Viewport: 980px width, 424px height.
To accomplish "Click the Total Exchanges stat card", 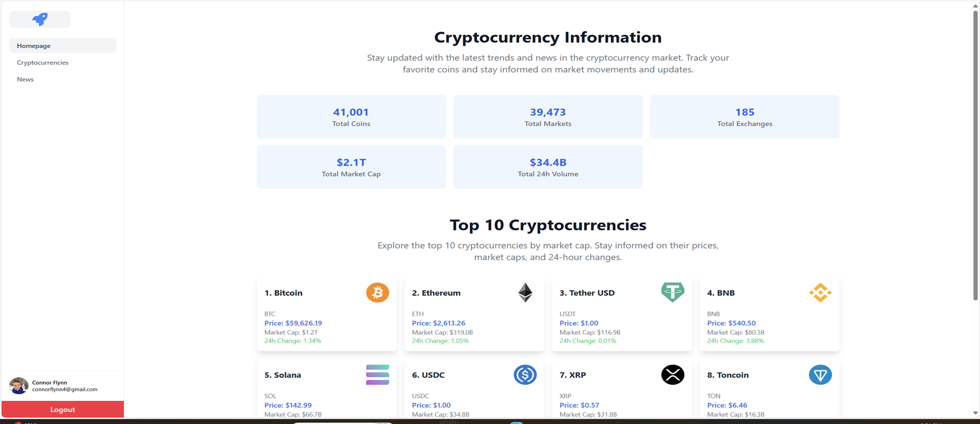I will [744, 117].
